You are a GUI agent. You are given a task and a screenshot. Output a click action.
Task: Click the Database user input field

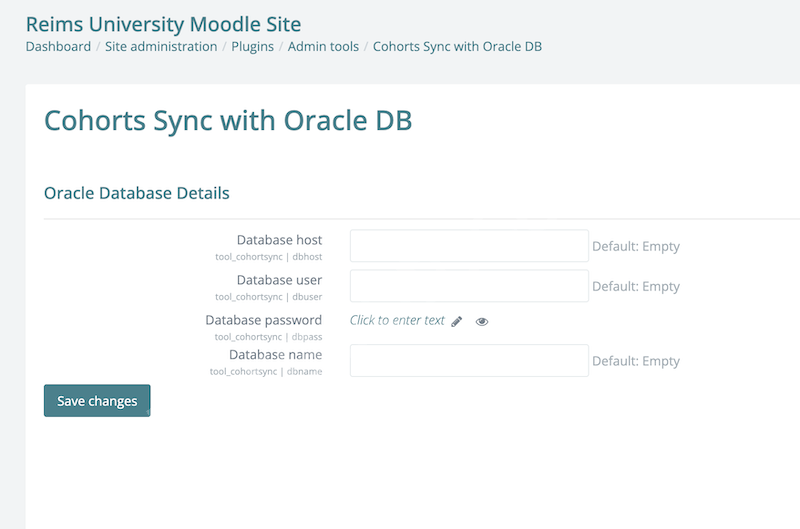point(469,286)
